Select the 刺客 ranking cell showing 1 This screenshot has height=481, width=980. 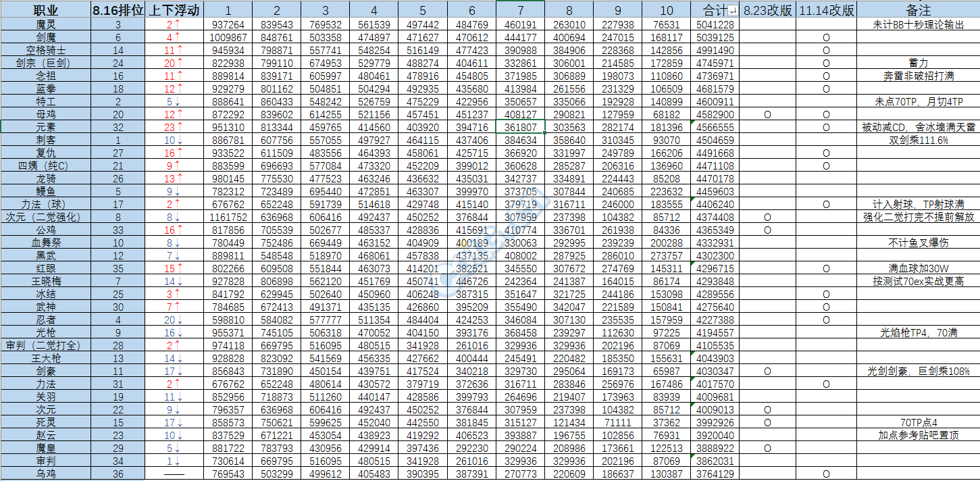coord(118,141)
